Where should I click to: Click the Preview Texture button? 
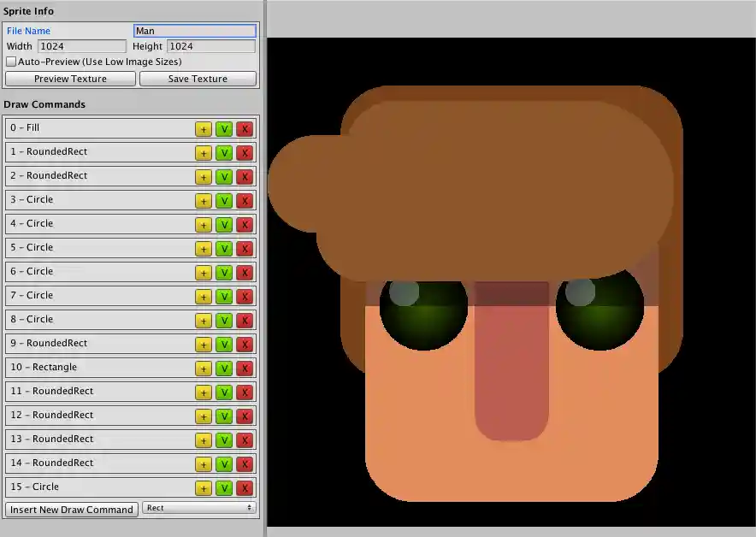tap(70, 79)
